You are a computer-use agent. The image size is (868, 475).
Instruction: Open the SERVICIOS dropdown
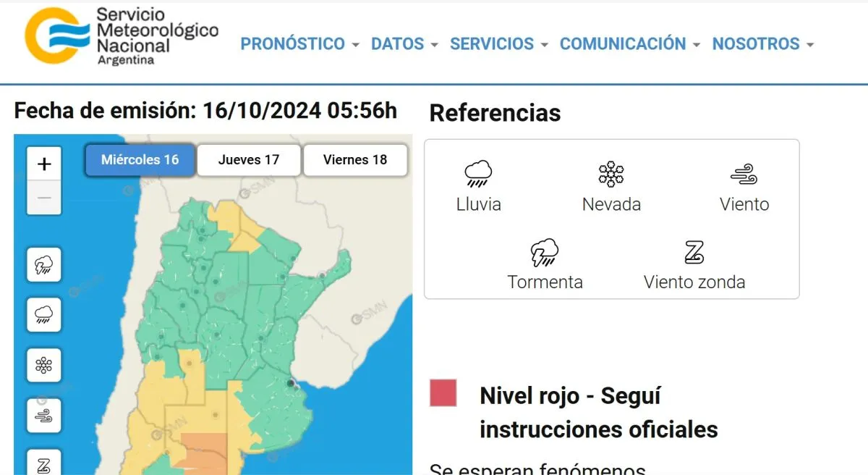coord(499,43)
